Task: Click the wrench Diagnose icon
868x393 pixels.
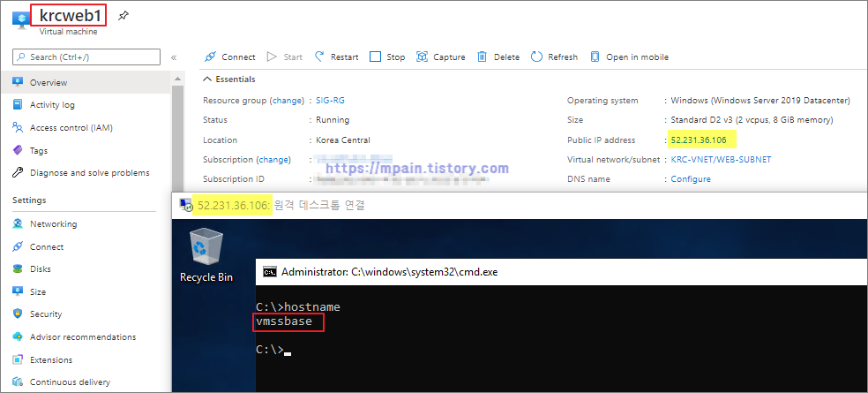Action: [x=18, y=172]
